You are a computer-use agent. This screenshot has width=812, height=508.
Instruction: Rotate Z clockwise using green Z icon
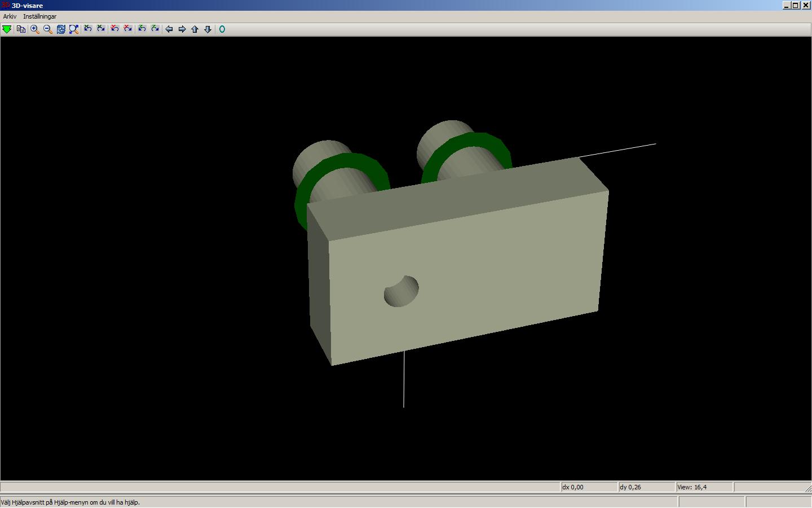pos(155,29)
